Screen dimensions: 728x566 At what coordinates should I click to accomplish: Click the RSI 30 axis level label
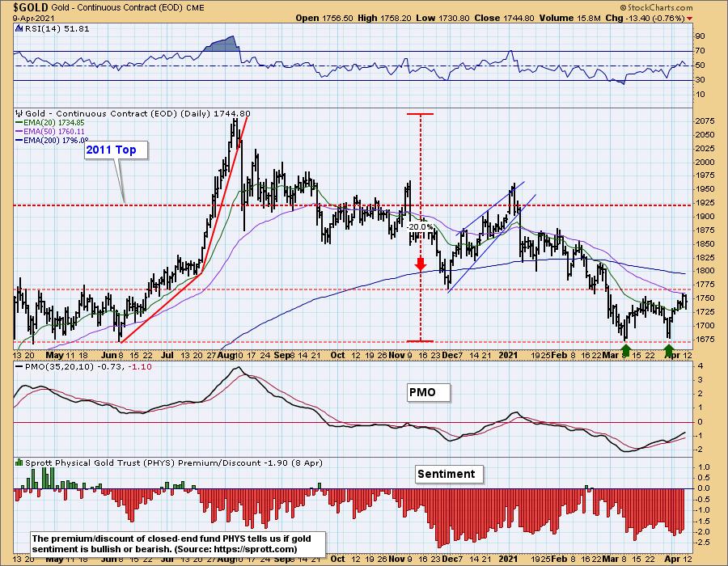[x=700, y=80]
